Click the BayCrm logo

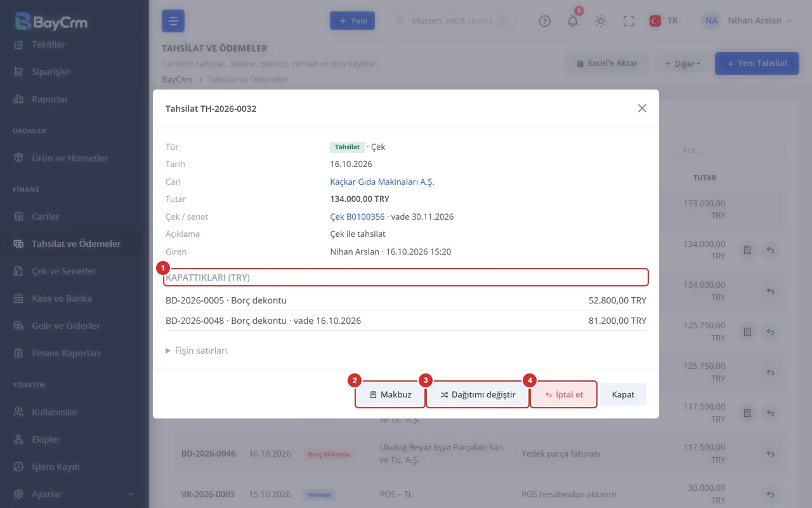pyautogui.click(x=51, y=22)
